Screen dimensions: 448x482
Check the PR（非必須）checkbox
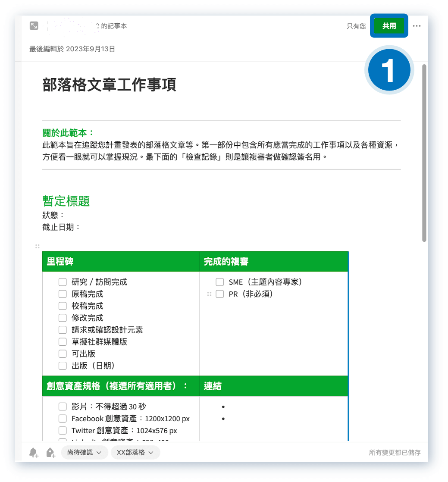tap(219, 294)
